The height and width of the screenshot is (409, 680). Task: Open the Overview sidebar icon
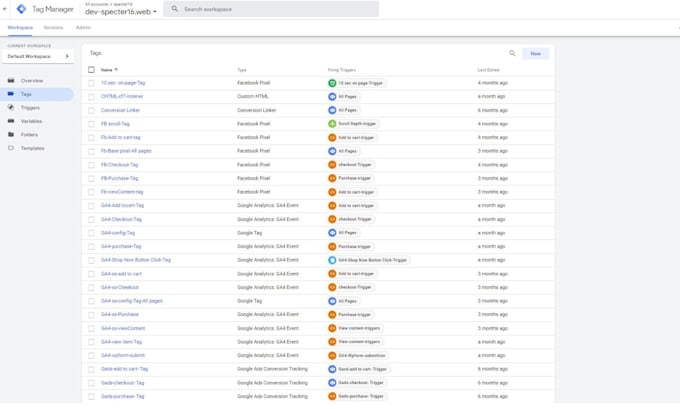click(x=11, y=80)
